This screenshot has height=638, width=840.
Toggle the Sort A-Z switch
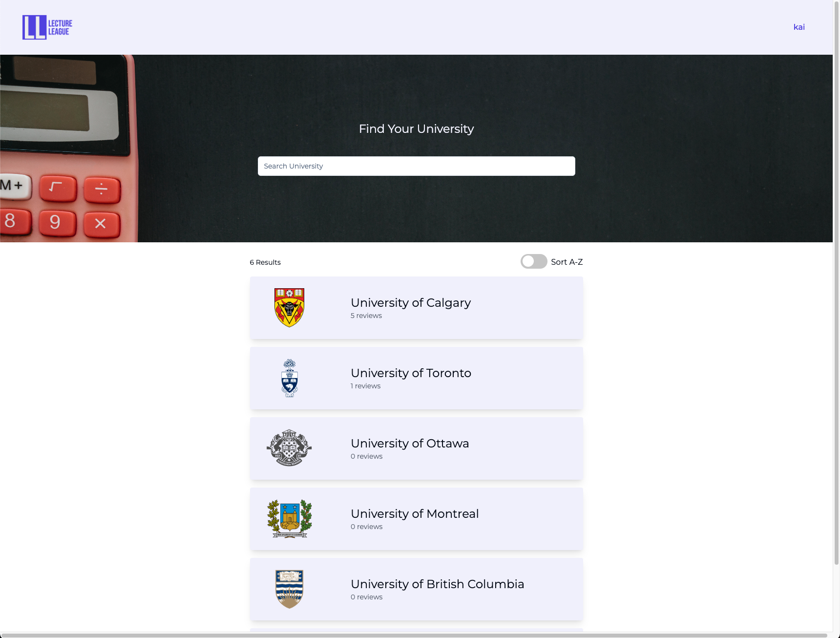[534, 261]
